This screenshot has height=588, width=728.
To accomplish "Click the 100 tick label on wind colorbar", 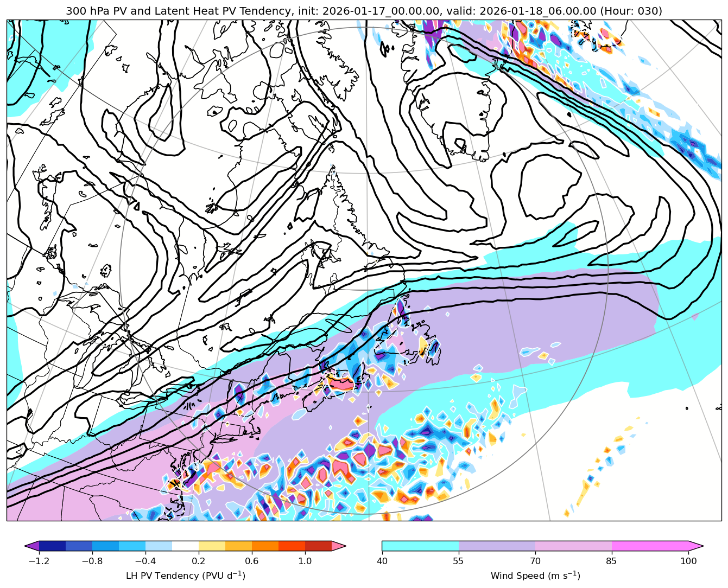I will tap(688, 561).
